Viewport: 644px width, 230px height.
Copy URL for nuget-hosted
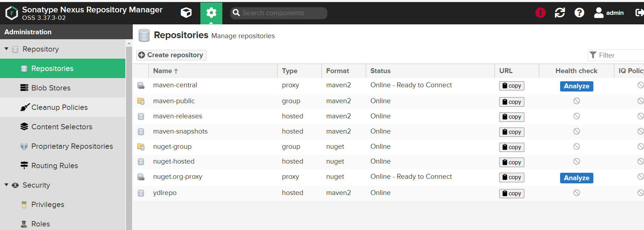512,163
